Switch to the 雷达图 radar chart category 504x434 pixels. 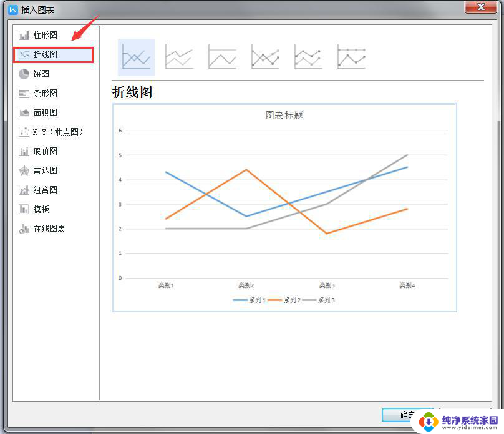45,170
